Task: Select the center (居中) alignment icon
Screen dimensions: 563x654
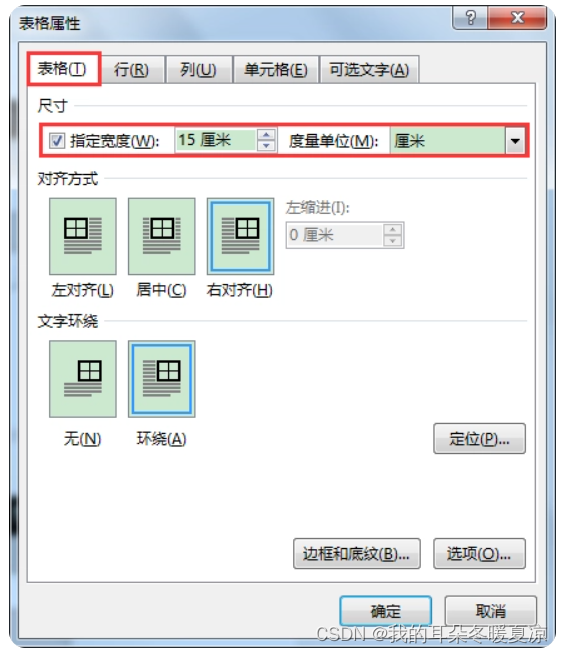Action: point(161,236)
